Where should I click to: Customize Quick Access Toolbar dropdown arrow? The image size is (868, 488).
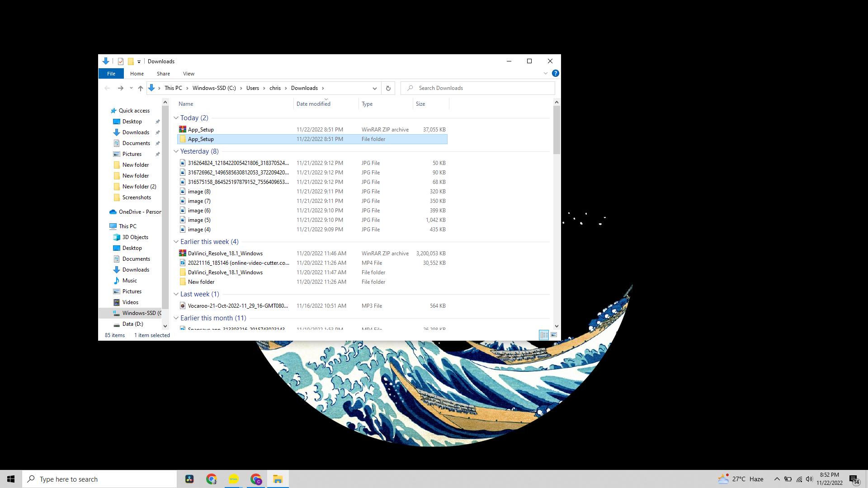[x=139, y=61]
